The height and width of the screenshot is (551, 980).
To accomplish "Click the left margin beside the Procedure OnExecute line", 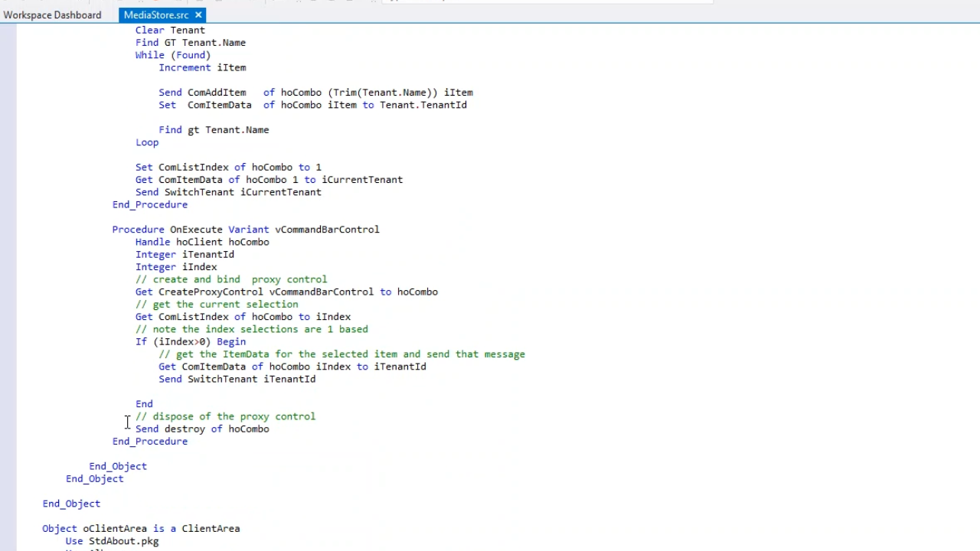I will (x=8, y=230).
